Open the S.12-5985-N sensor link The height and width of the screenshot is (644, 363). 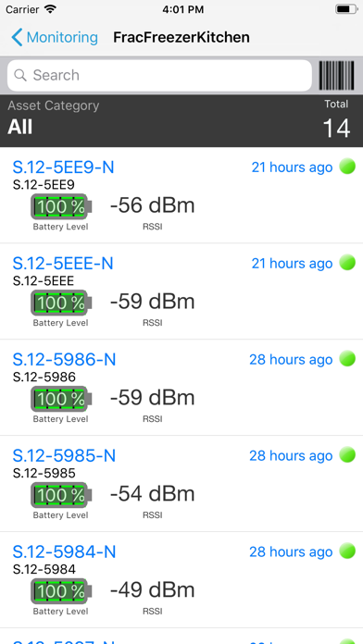(64, 455)
